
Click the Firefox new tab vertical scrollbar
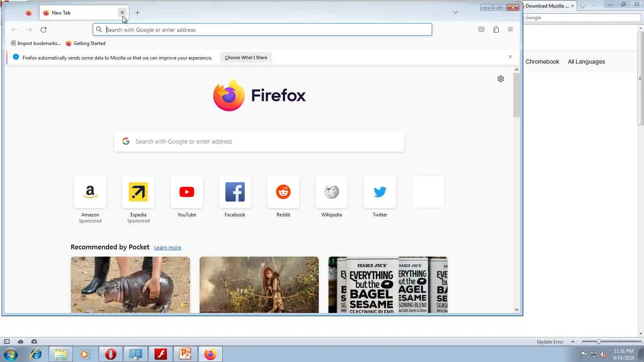click(x=516, y=95)
